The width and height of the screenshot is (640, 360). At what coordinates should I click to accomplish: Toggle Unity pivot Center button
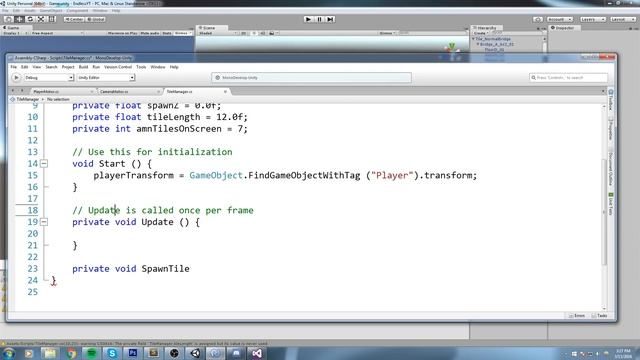click(74, 19)
